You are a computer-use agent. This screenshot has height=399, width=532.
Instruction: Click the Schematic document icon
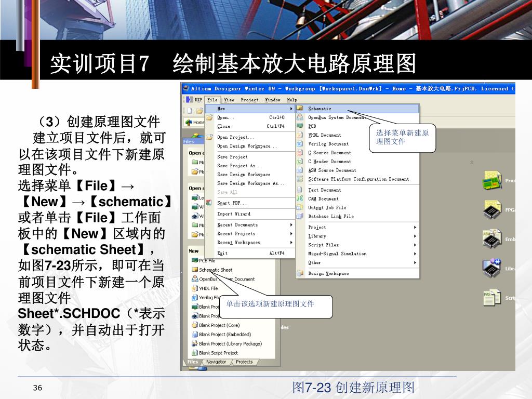point(300,108)
